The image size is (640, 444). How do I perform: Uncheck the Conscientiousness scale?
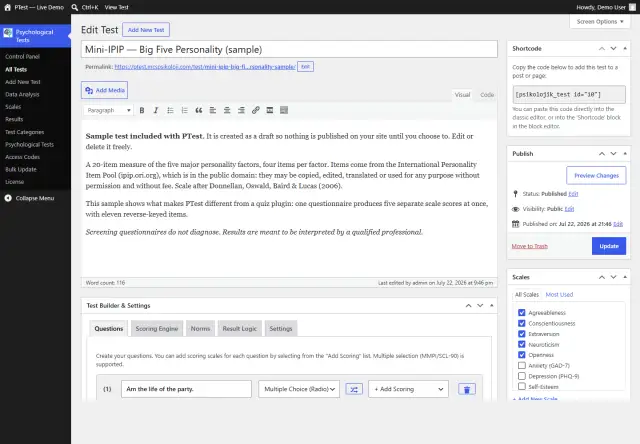(522, 323)
